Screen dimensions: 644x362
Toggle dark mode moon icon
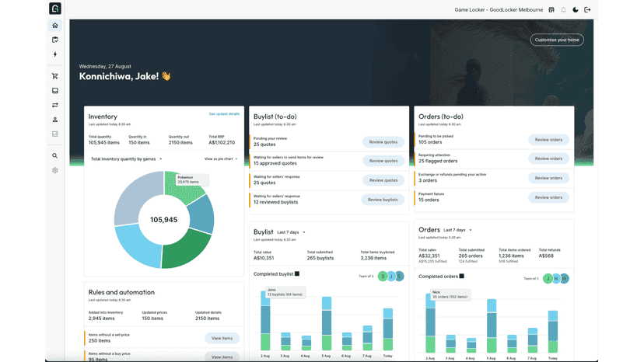[x=576, y=10]
